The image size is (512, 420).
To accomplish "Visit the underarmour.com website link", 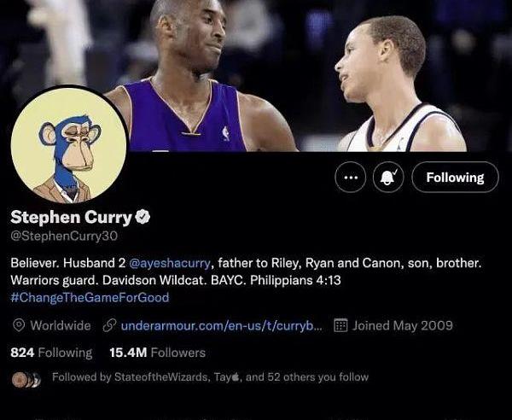I will (221, 325).
